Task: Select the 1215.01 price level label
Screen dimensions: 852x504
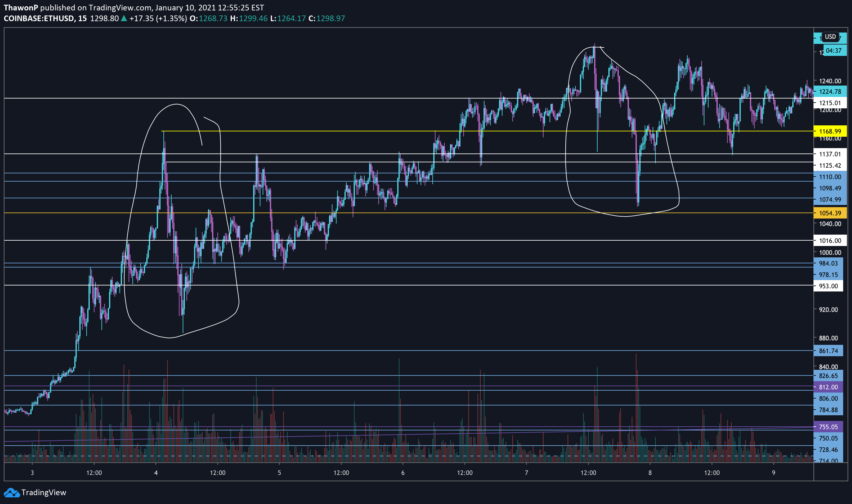Action: [830, 103]
